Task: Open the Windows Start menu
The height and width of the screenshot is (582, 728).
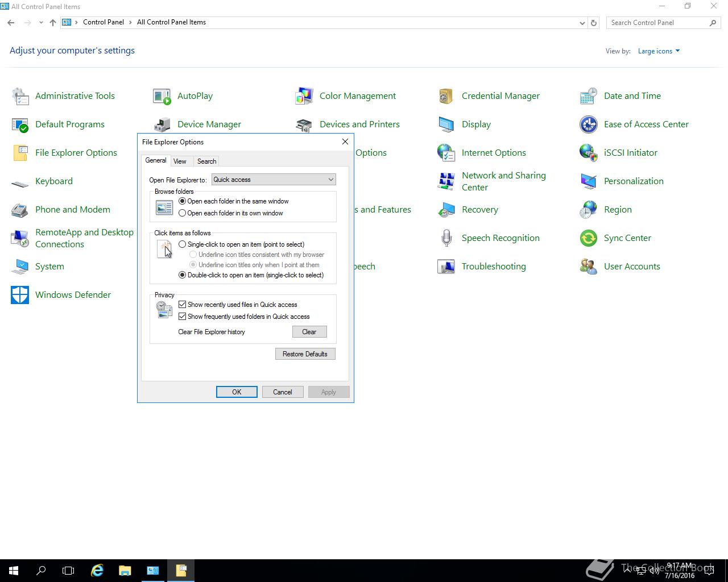Action: (14, 571)
